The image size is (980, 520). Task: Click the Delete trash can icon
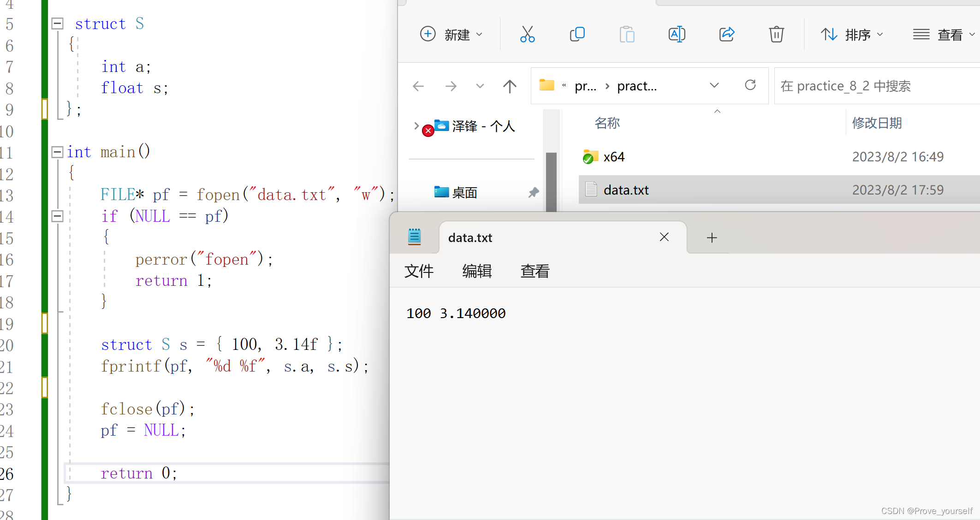coord(776,35)
